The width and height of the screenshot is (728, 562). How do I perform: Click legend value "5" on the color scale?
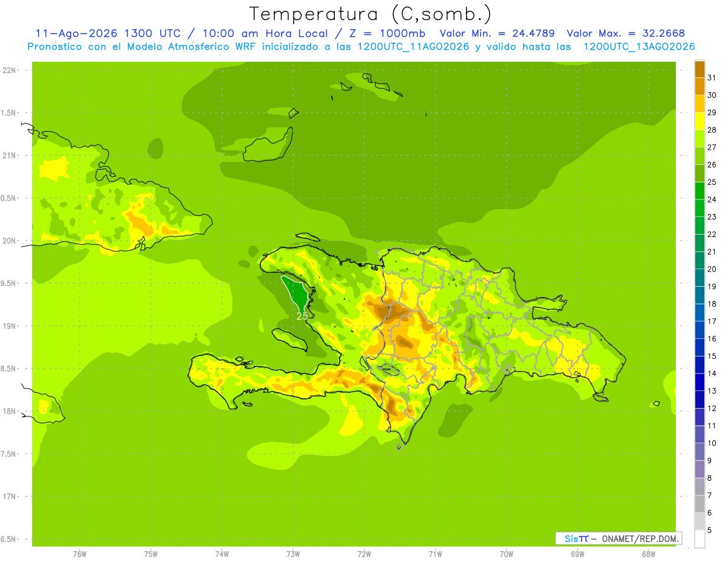pos(710,530)
